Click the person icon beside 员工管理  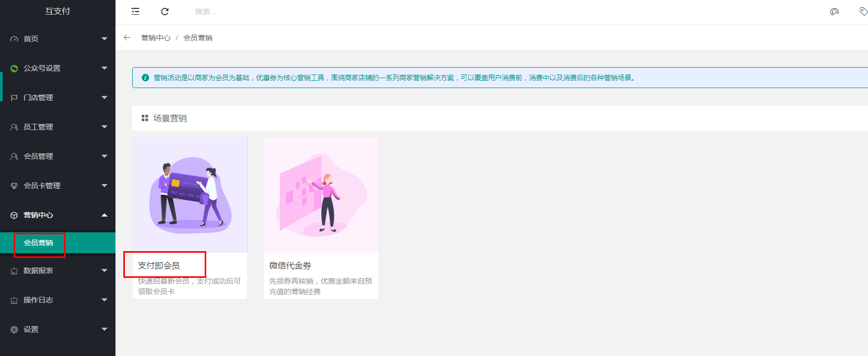pyautogui.click(x=14, y=127)
